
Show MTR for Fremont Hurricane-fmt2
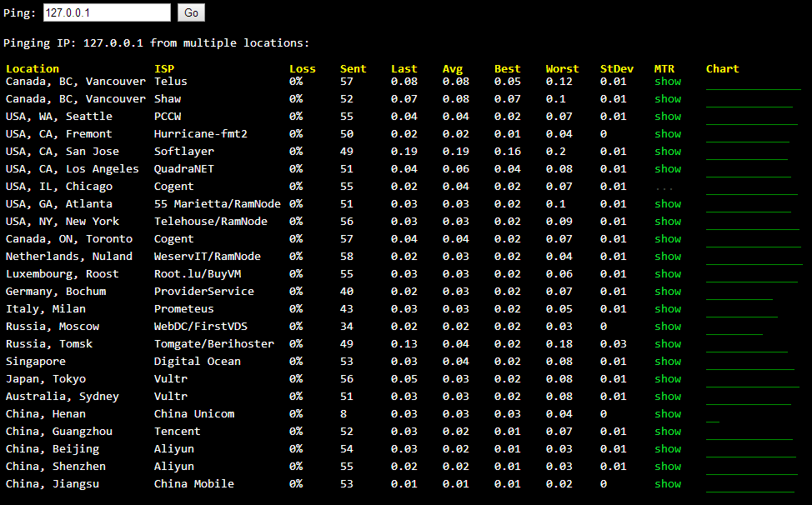click(668, 134)
